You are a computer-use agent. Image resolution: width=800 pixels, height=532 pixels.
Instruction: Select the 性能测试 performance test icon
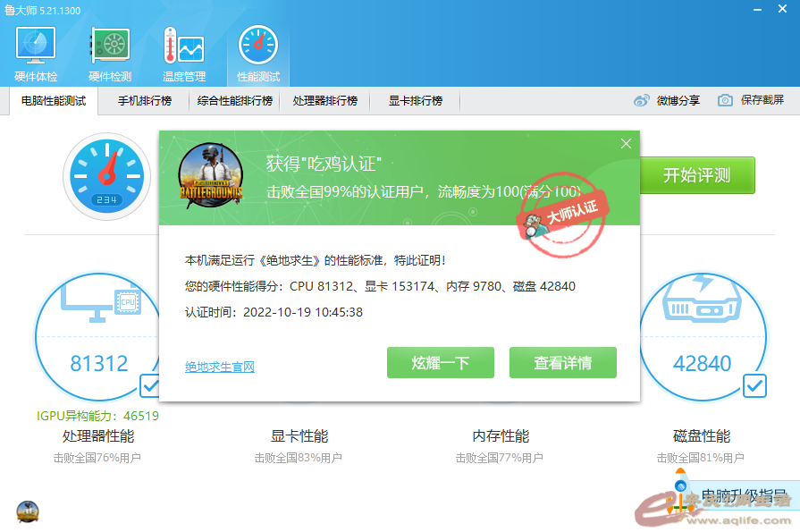[258, 47]
